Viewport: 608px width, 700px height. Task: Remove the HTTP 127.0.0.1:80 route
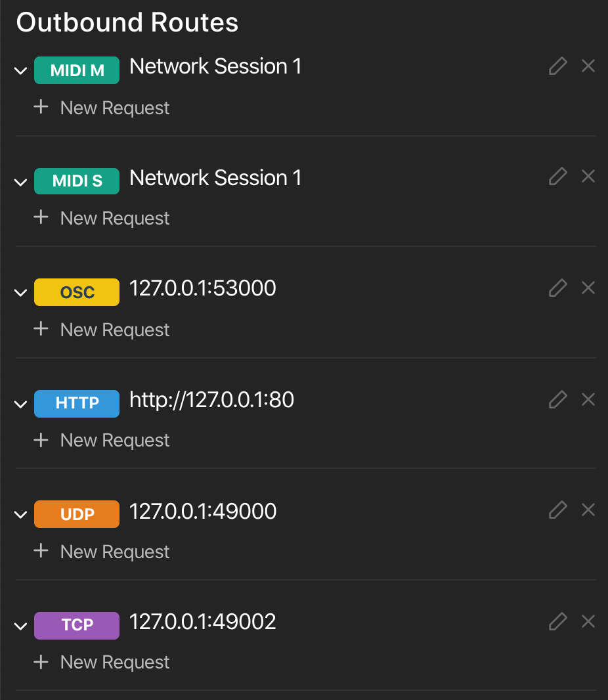(588, 399)
